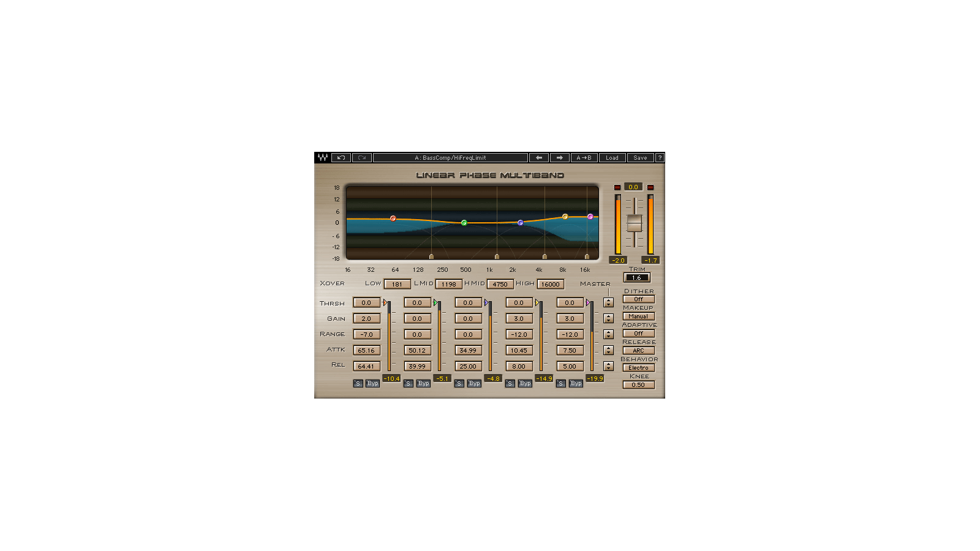Solo band 5 with its S button

pos(561,383)
